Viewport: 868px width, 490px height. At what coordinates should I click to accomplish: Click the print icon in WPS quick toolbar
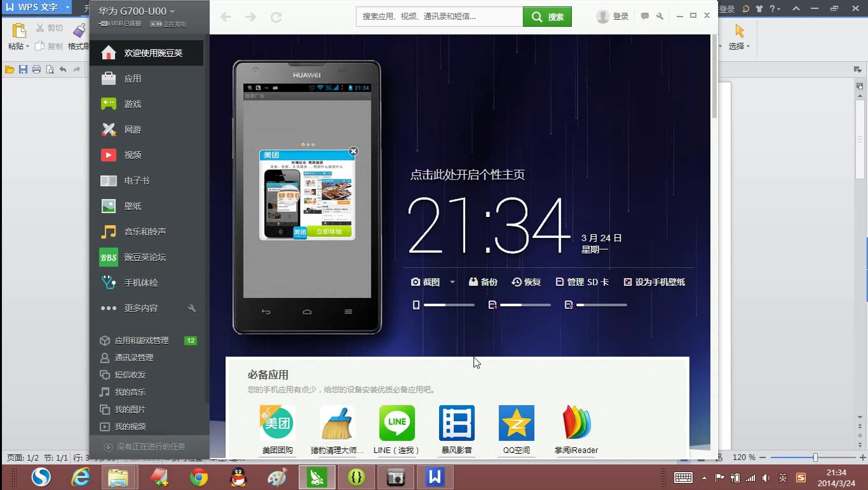[36, 70]
